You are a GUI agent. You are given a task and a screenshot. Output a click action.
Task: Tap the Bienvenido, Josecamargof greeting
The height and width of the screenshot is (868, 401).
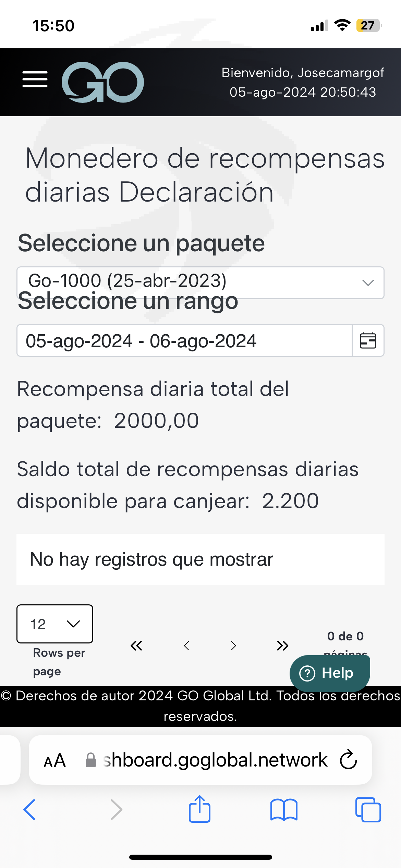(x=303, y=73)
